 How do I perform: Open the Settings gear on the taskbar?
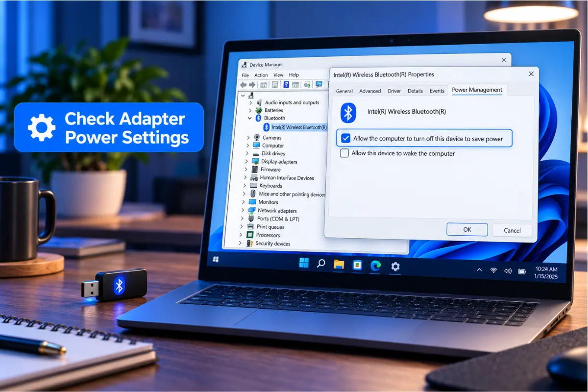(395, 267)
